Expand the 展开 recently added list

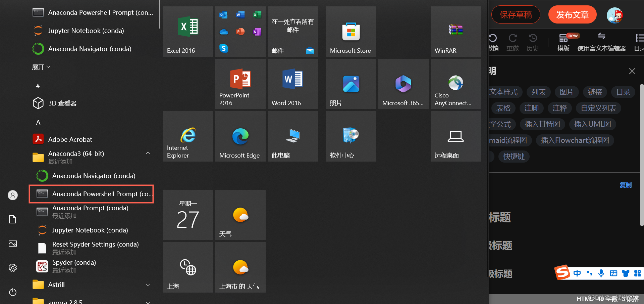tap(41, 67)
